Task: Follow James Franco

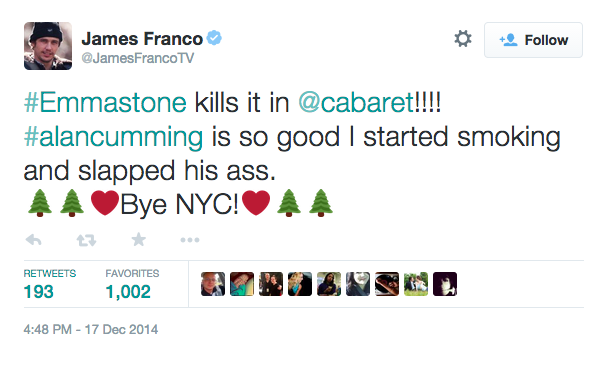Action: tap(533, 40)
